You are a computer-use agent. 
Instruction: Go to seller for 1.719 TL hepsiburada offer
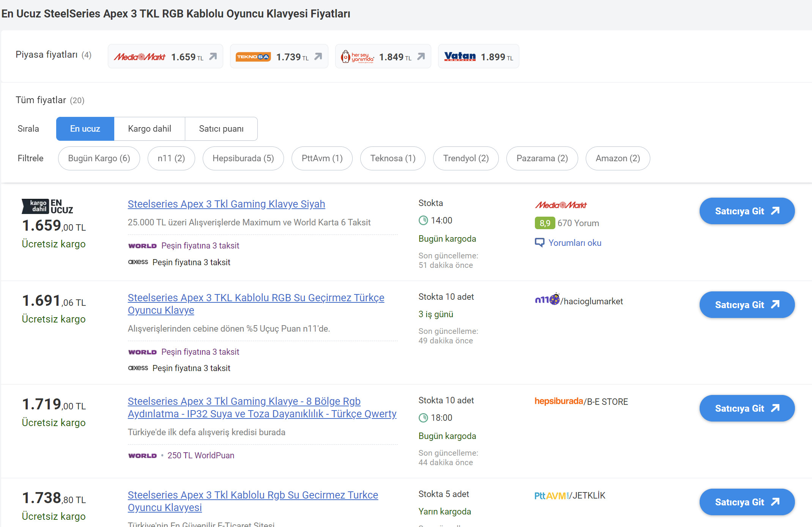point(747,408)
